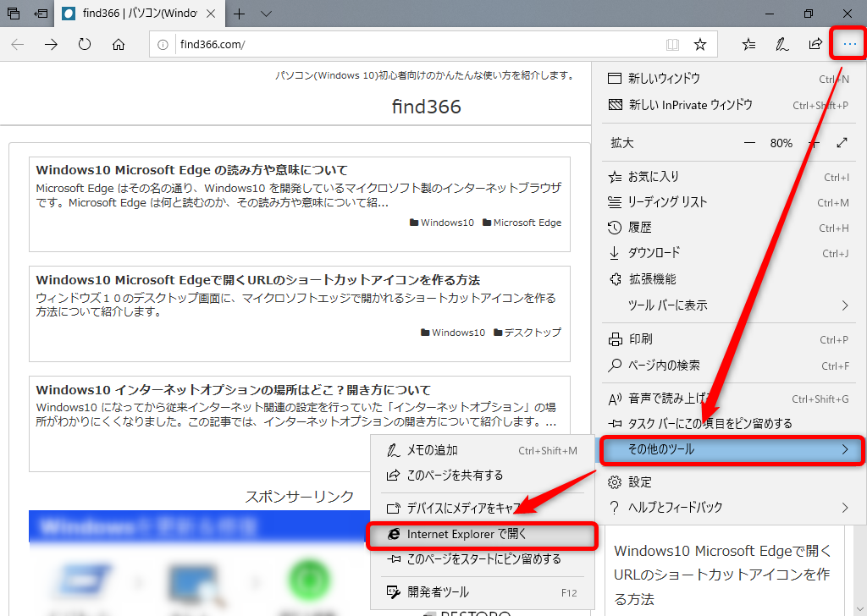
Task: Decrease zoom with minus button
Action: [x=749, y=143]
